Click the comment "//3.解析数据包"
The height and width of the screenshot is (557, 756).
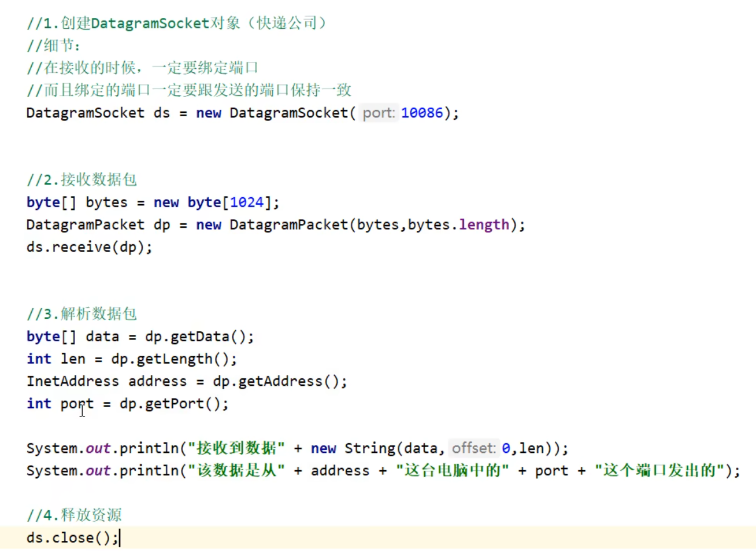[81, 314]
